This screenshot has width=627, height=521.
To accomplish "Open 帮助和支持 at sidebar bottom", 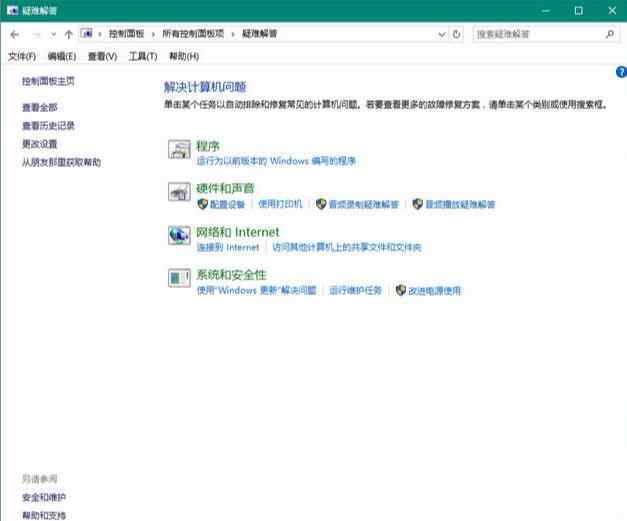I will [44, 515].
